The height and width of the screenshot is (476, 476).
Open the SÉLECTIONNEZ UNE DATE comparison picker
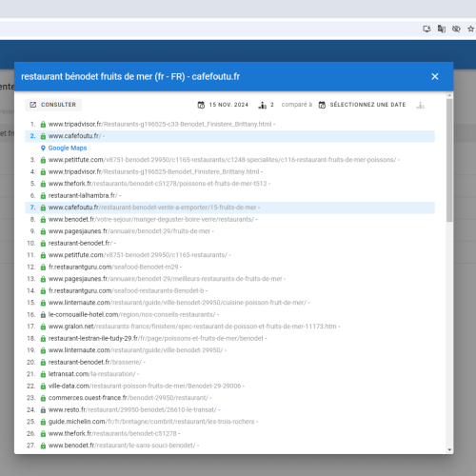(x=362, y=105)
